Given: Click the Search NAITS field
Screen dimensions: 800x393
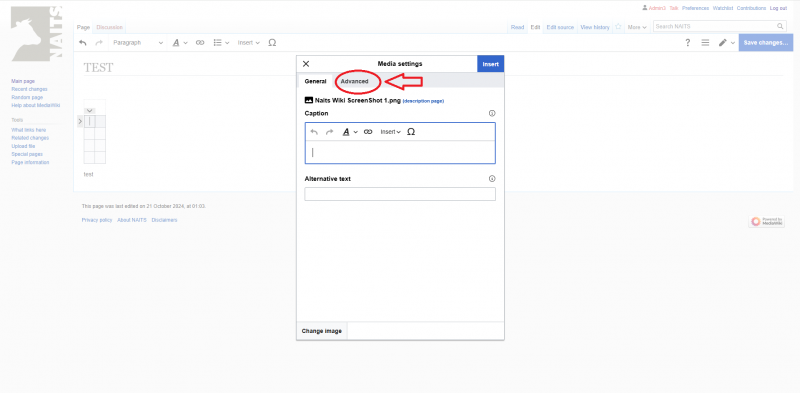Looking at the screenshot, I should [x=714, y=26].
